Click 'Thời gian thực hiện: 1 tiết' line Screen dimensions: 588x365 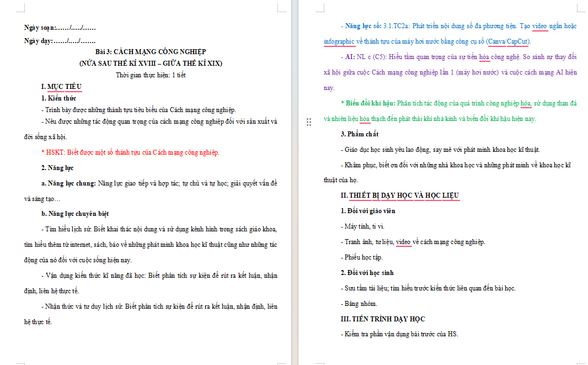click(x=151, y=75)
